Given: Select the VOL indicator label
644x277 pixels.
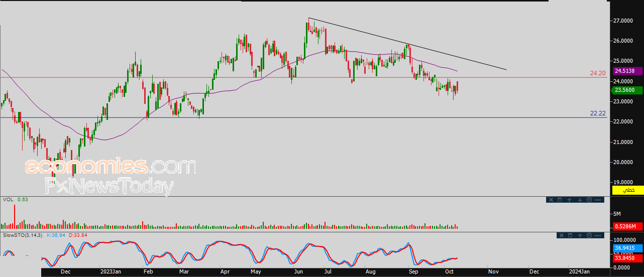Looking at the screenshot, I should [x=8, y=199].
